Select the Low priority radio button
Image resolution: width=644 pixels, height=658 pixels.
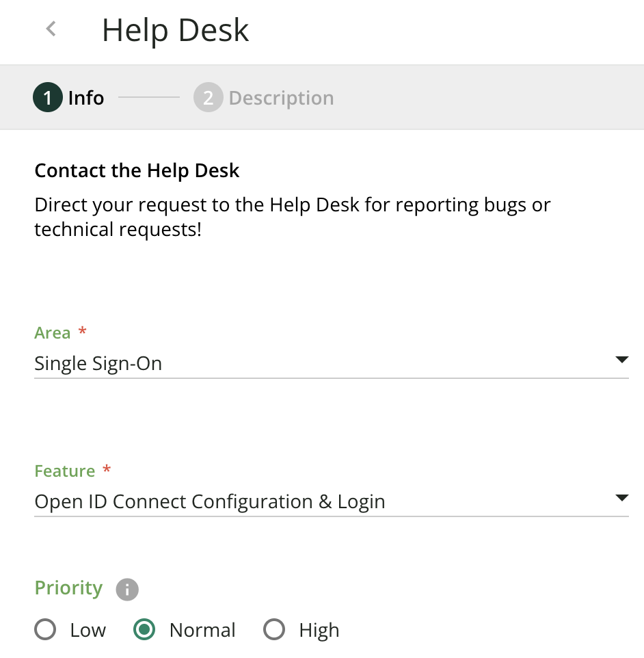coord(45,630)
